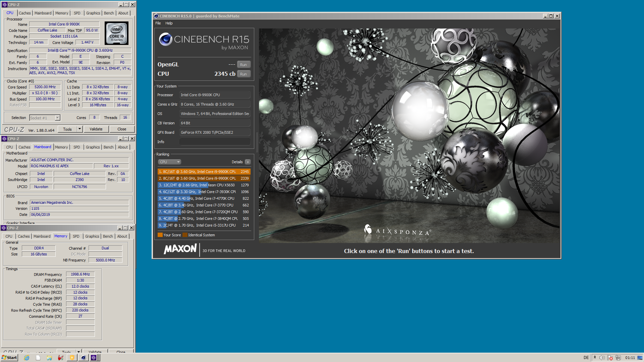Click the Cinebench R15 logo sphere
This screenshot has height=362, width=644.
(166, 39)
